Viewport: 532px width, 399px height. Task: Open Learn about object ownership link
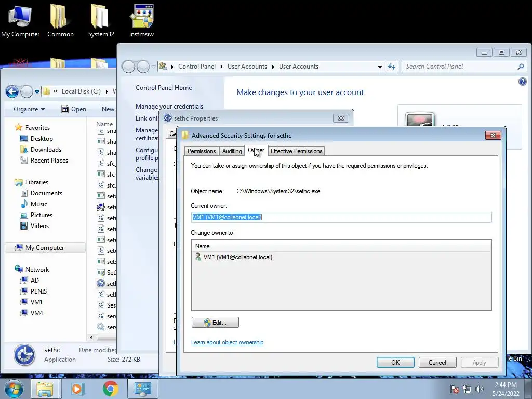[228, 342]
